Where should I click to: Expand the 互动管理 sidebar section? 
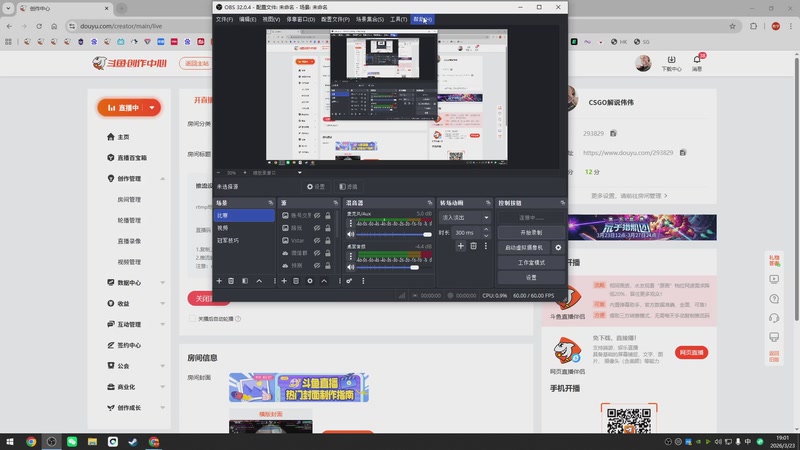[162, 324]
